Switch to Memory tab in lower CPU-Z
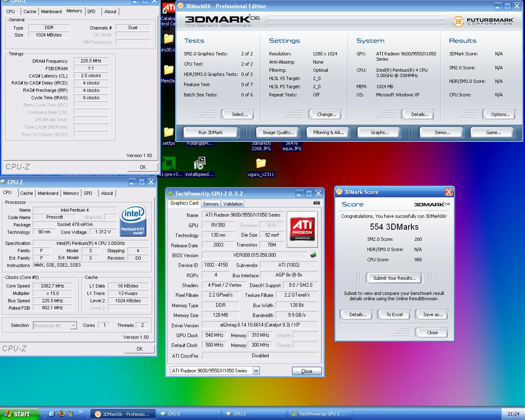The height and width of the screenshot is (420, 525). click(x=71, y=193)
